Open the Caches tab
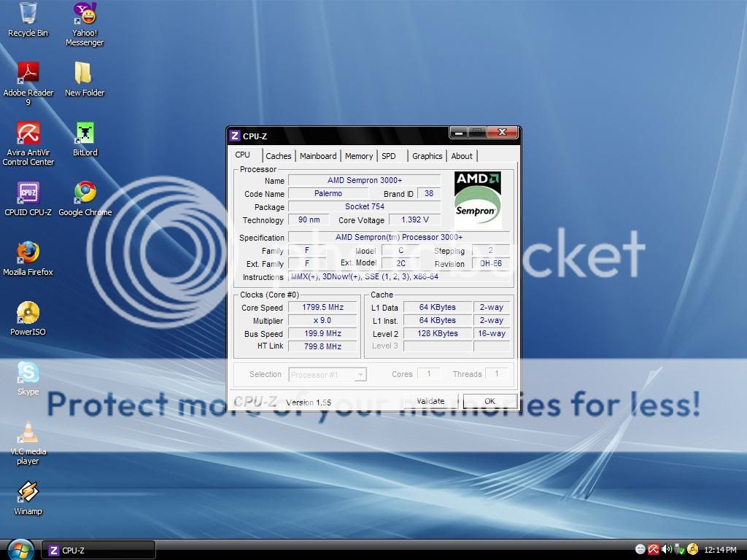This screenshot has height=560, width=747. (278, 156)
